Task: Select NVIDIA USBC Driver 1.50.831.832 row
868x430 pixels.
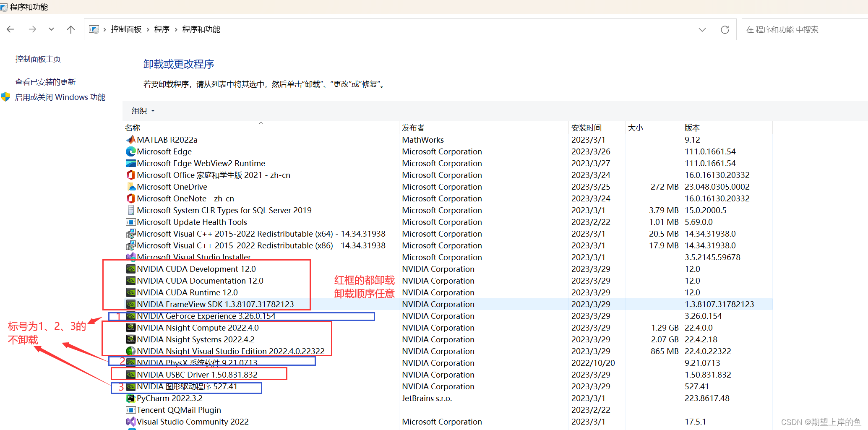Action: [448, 375]
